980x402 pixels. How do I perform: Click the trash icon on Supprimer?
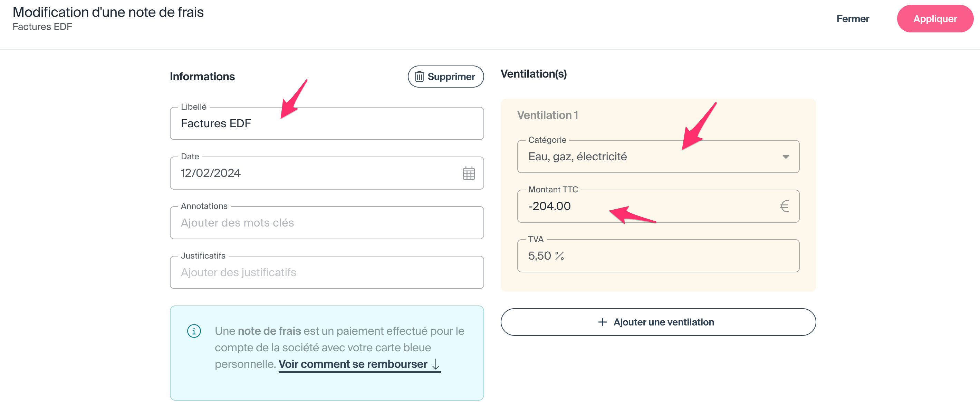click(x=419, y=77)
